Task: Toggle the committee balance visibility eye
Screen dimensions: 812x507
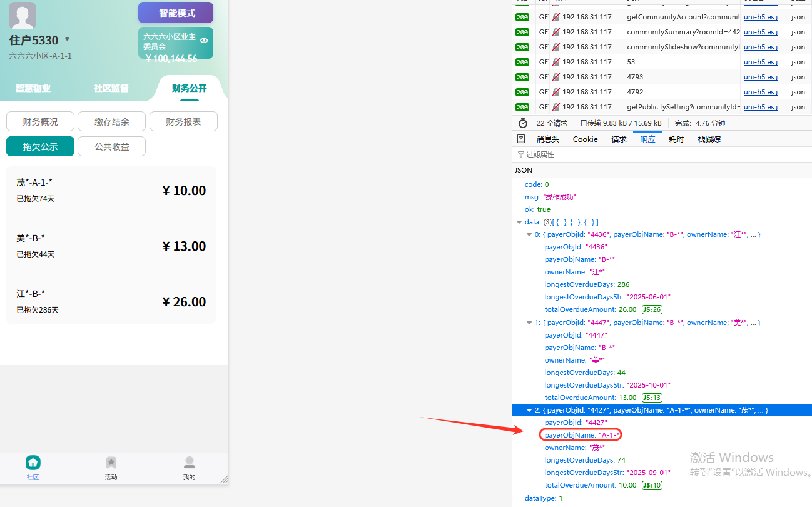Action: pyautogui.click(x=204, y=41)
